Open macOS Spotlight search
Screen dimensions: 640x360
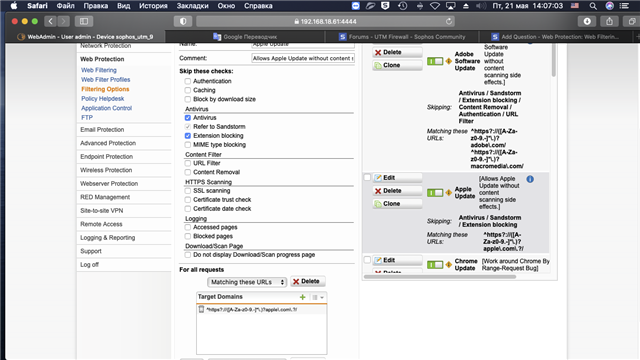click(x=593, y=6)
